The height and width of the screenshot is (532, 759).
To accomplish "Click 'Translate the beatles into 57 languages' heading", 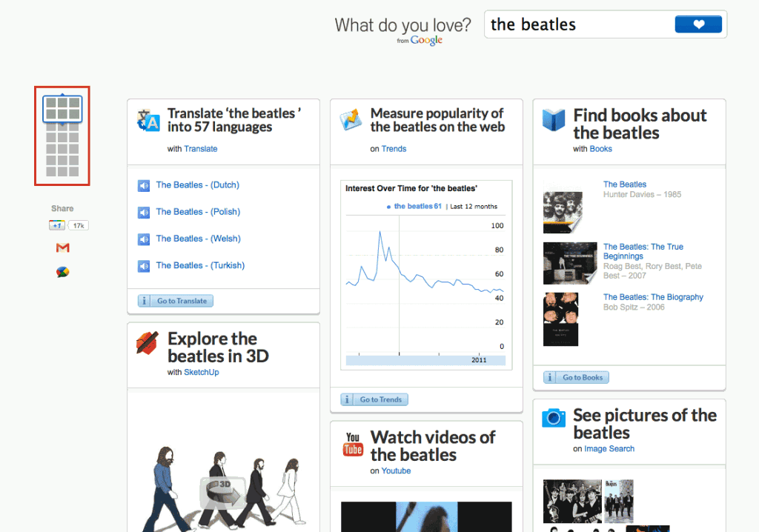I will point(234,120).
